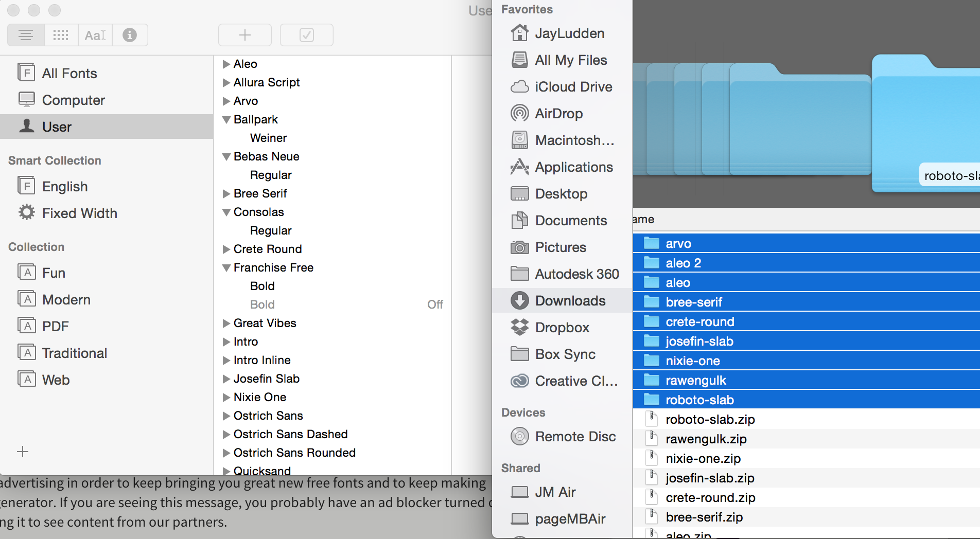The width and height of the screenshot is (980, 539).
Task: Open the Fun collection
Action: pyautogui.click(x=107, y=273)
